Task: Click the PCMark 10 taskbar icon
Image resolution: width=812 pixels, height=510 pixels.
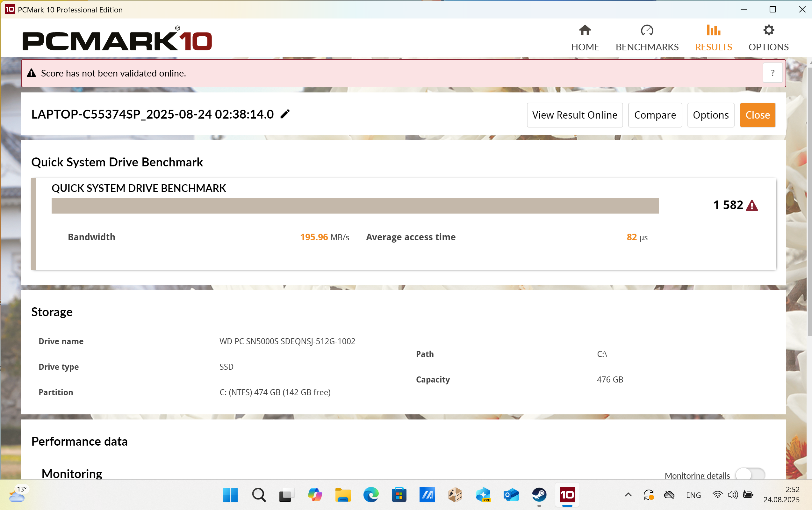Action: point(567,495)
